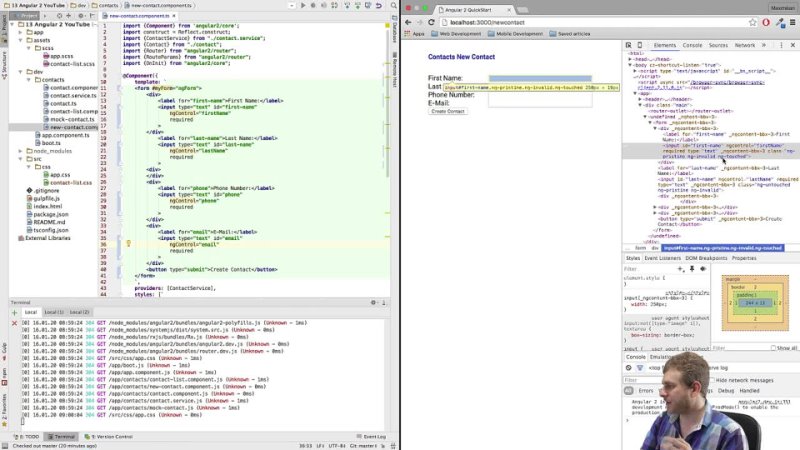Go back in Chrome browser
The image size is (800, 450).
click(x=408, y=22)
